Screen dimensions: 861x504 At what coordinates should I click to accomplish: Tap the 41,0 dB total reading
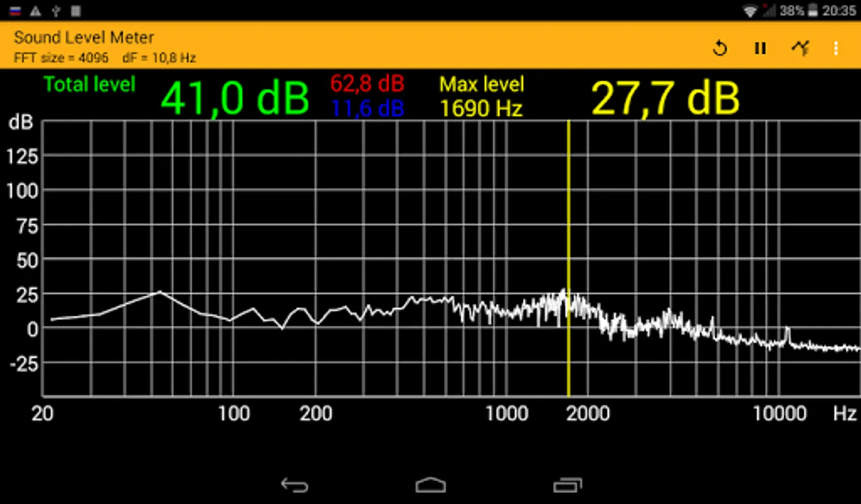[x=235, y=99]
